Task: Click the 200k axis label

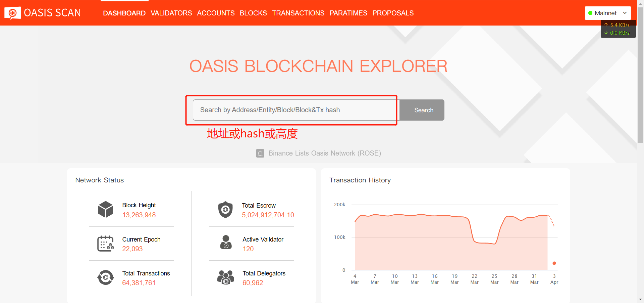Action: [x=339, y=205]
